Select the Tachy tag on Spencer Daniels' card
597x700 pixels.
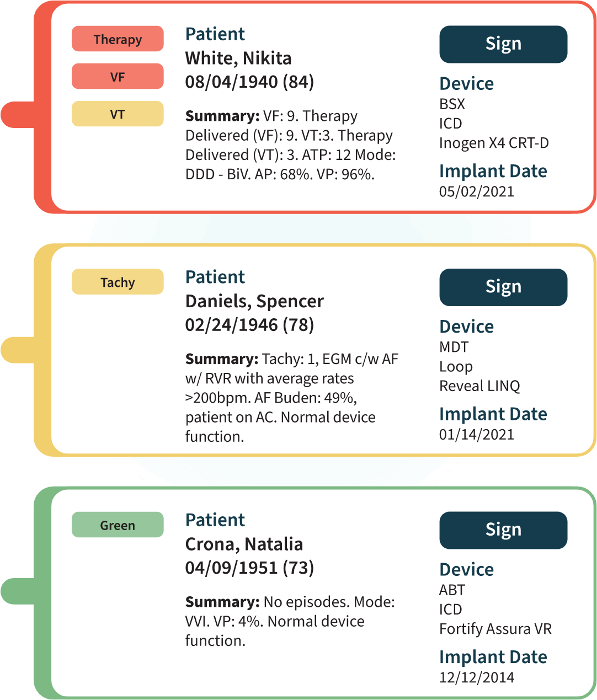[x=117, y=281]
